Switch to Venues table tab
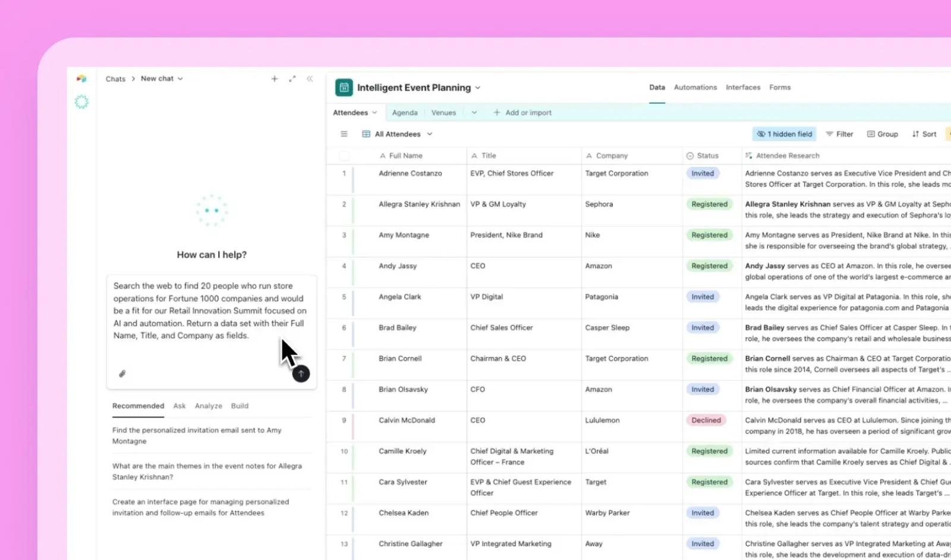 pos(443,112)
